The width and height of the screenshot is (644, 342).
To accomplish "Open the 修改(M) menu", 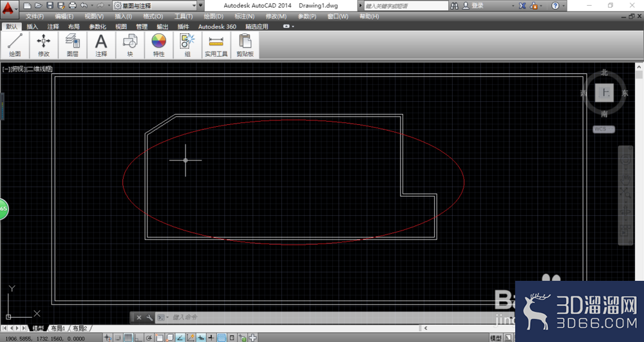I will 276,16.
